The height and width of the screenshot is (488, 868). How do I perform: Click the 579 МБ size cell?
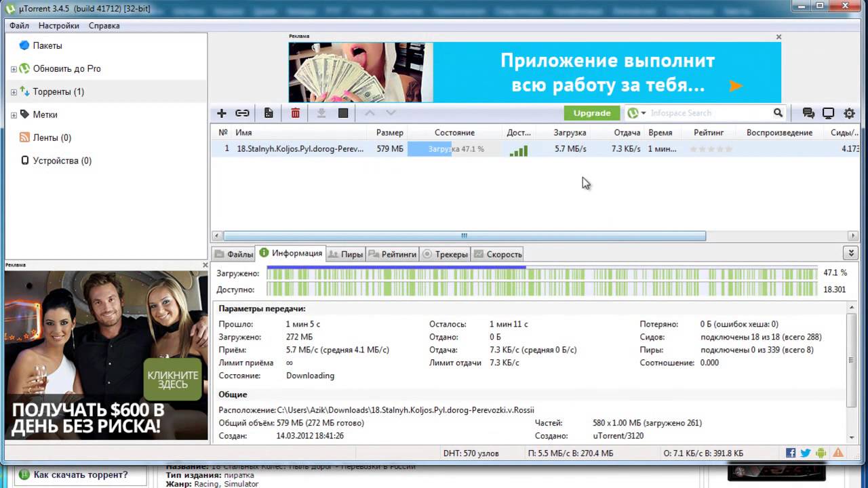[x=390, y=149]
